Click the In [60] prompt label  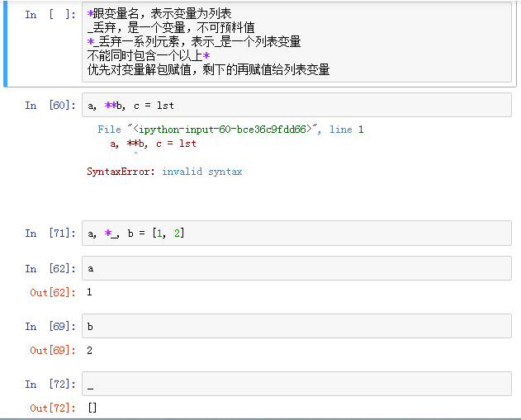point(50,106)
